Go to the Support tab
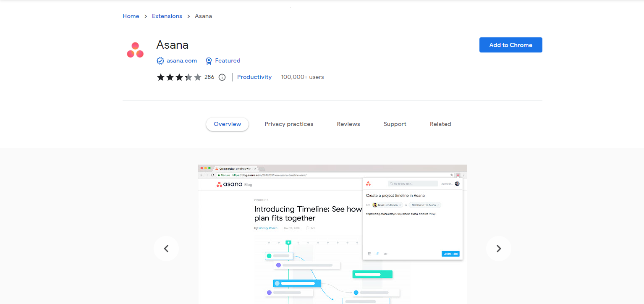Image resolution: width=644 pixels, height=304 pixels. coord(395,124)
